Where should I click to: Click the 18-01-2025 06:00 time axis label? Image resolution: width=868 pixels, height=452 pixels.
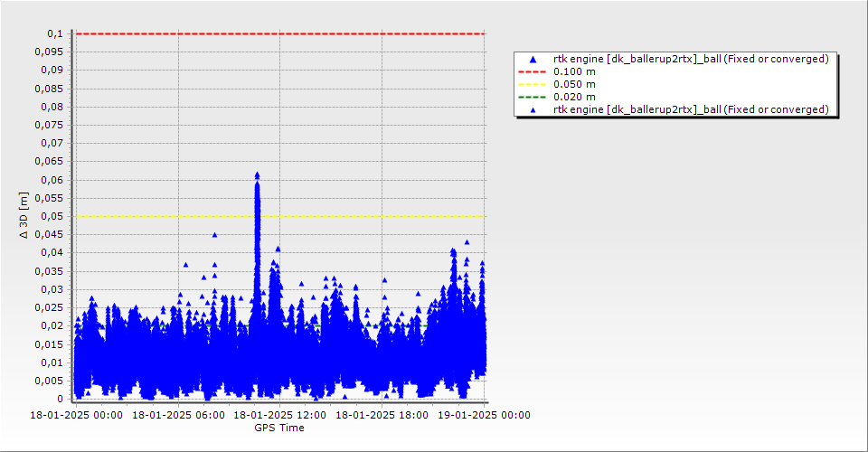tap(177, 415)
